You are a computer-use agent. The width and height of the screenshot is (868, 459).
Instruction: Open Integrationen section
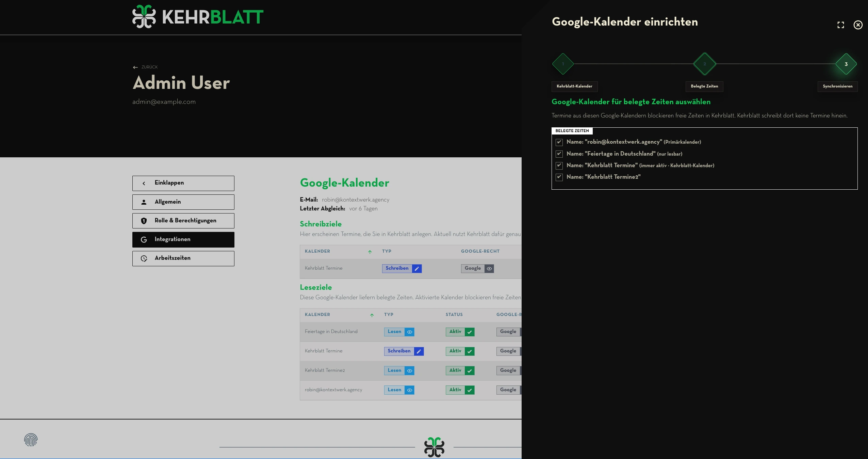click(183, 239)
